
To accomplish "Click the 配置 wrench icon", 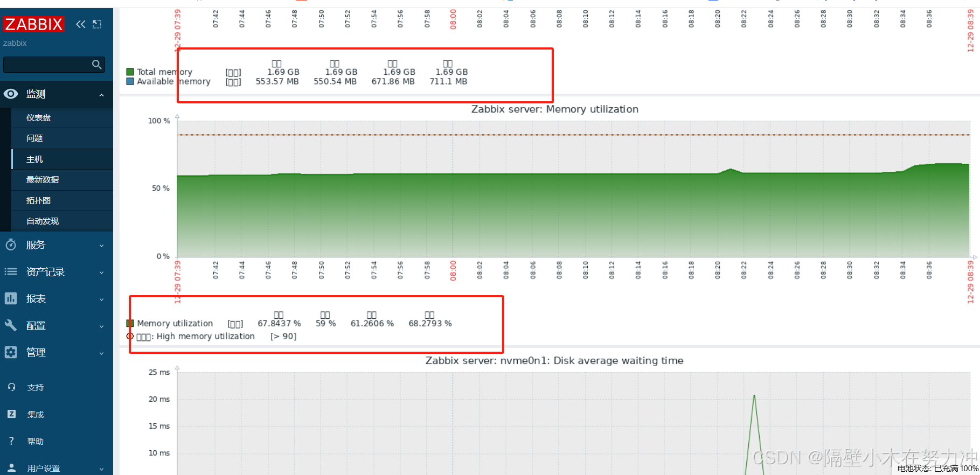I will pos(11,325).
